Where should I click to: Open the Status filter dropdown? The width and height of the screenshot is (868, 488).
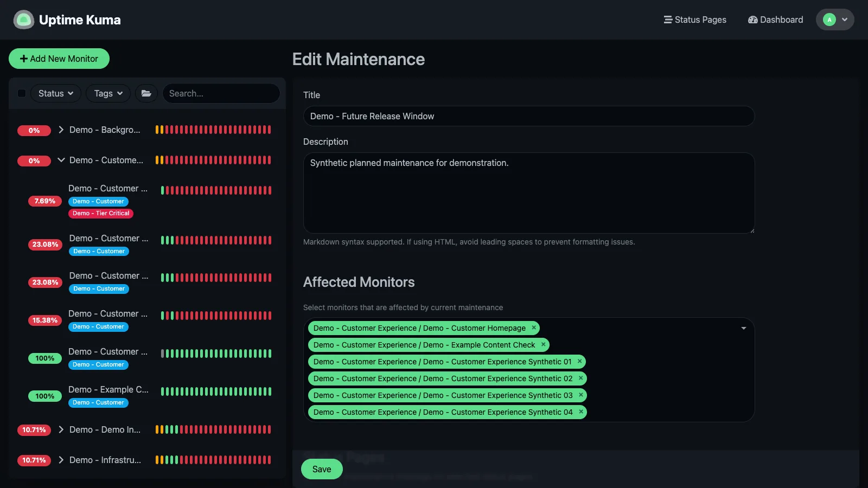pos(56,93)
